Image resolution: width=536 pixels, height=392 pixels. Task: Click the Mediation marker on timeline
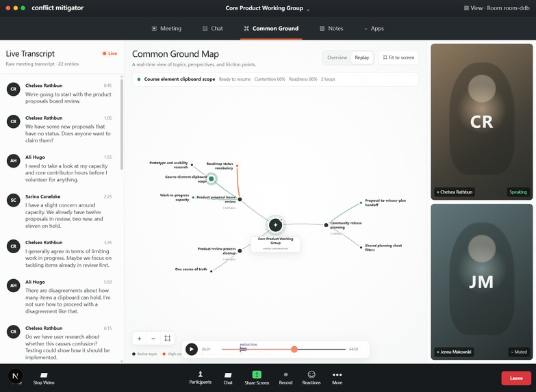[243, 349]
